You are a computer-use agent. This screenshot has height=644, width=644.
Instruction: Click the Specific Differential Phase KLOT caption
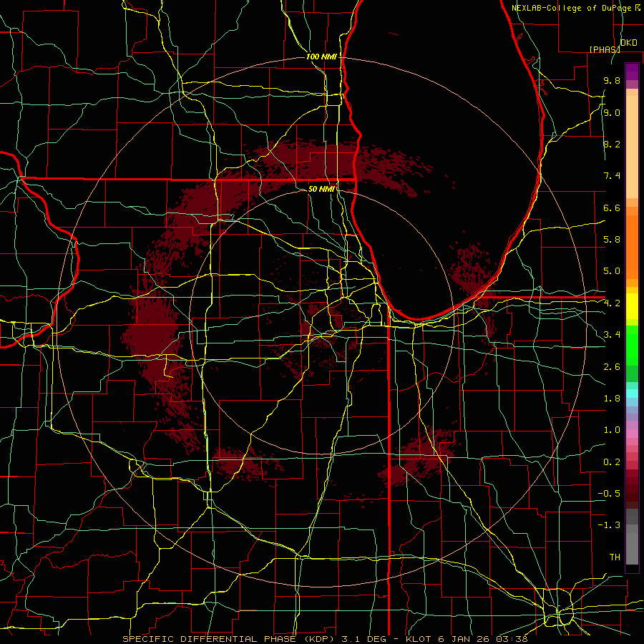tap(325, 639)
